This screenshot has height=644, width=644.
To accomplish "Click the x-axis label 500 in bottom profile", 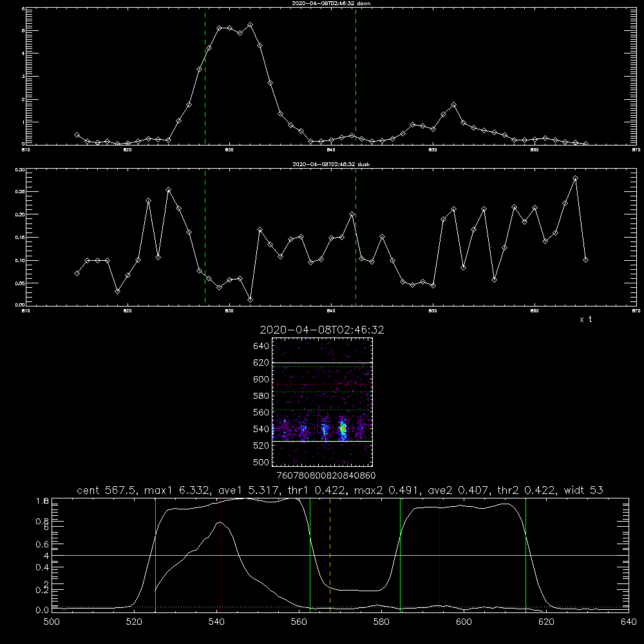I will pos(52,622).
